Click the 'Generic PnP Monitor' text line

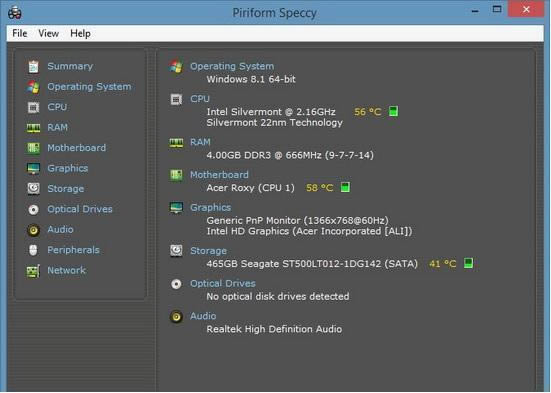click(297, 220)
